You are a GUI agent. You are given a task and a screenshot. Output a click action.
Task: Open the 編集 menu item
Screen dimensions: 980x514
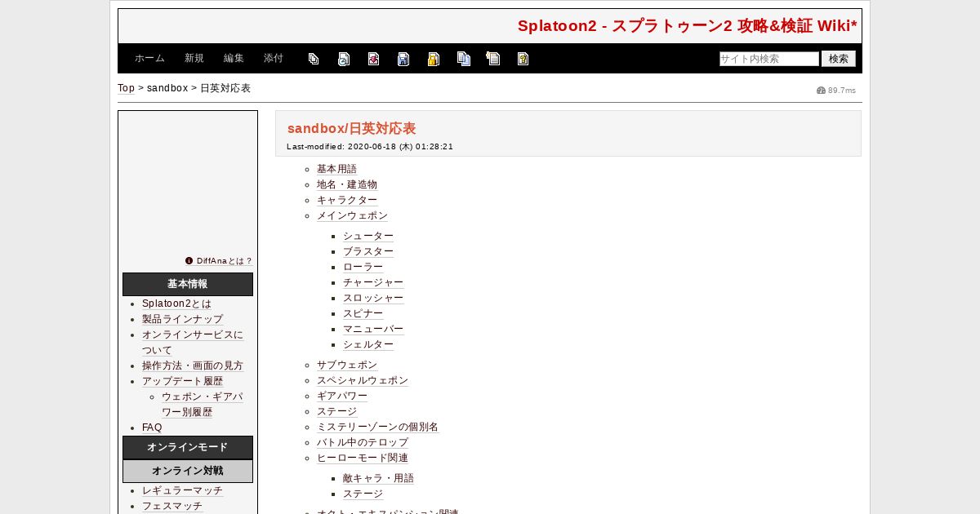click(x=234, y=59)
